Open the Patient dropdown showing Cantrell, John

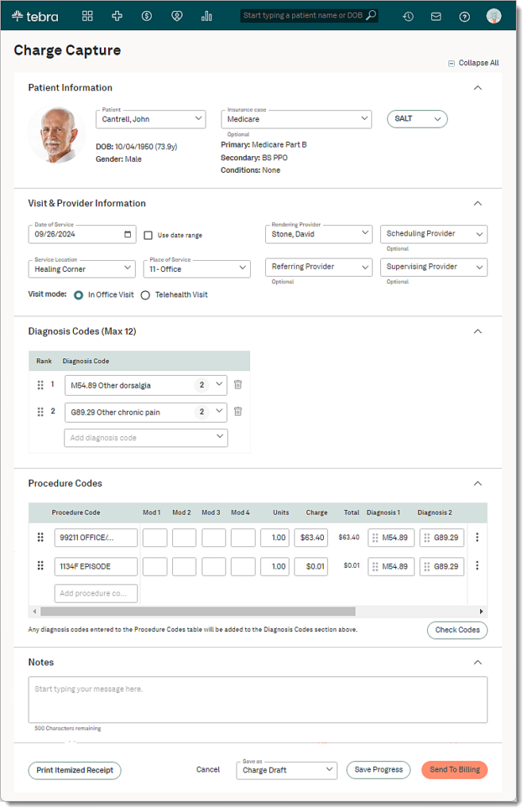[x=151, y=119]
